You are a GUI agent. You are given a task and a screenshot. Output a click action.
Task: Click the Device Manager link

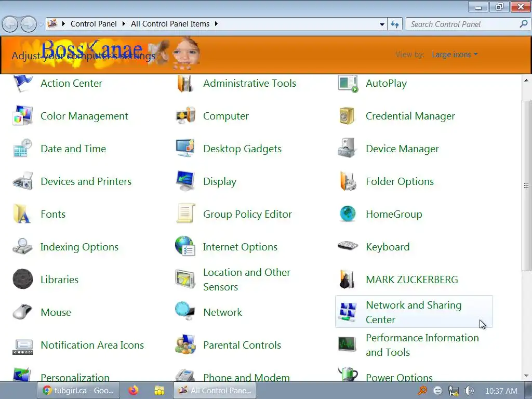402,149
